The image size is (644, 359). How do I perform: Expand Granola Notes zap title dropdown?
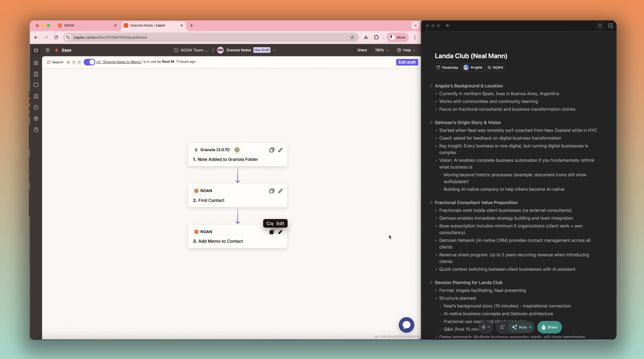[x=274, y=50]
